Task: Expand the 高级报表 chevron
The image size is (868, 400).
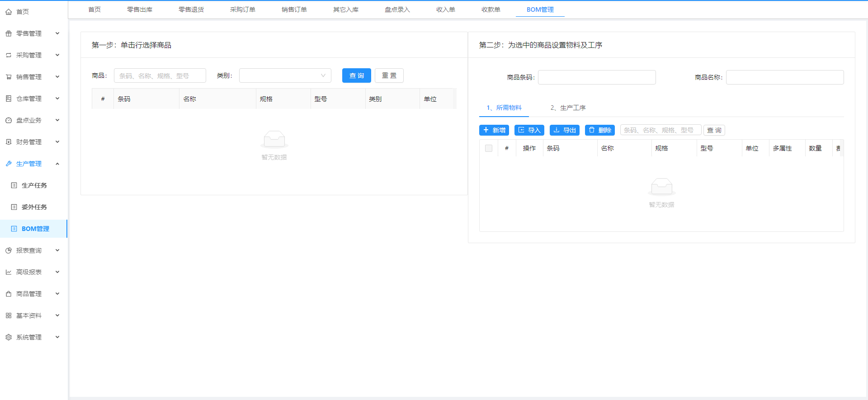Action: click(x=57, y=272)
